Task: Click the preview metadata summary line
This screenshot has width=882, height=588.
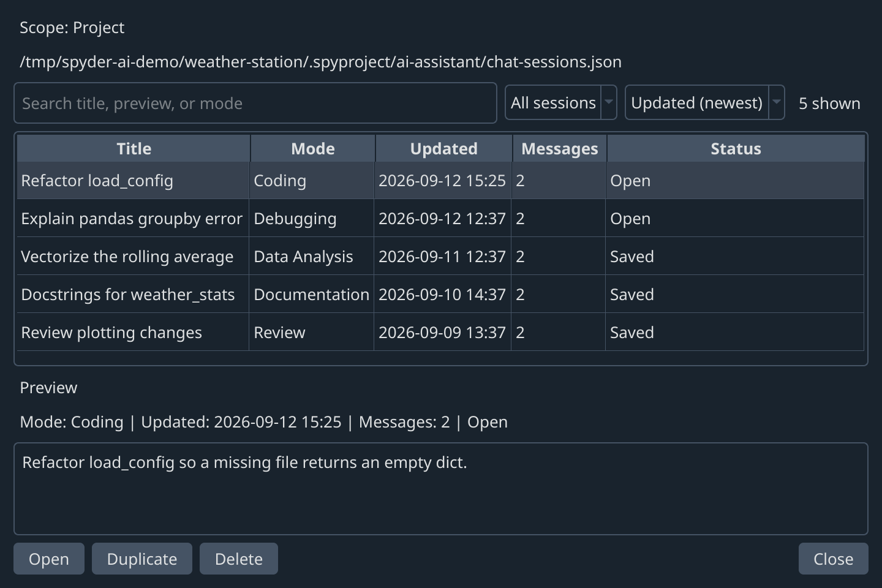Action: [264, 422]
